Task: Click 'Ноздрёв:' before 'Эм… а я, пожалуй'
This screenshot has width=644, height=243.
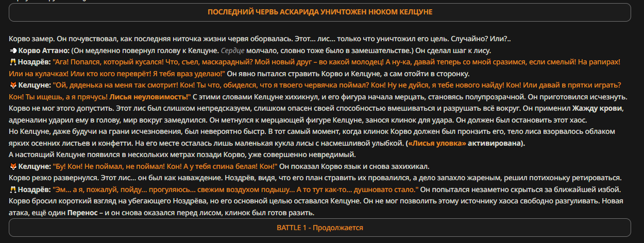Action: [34, 189]
